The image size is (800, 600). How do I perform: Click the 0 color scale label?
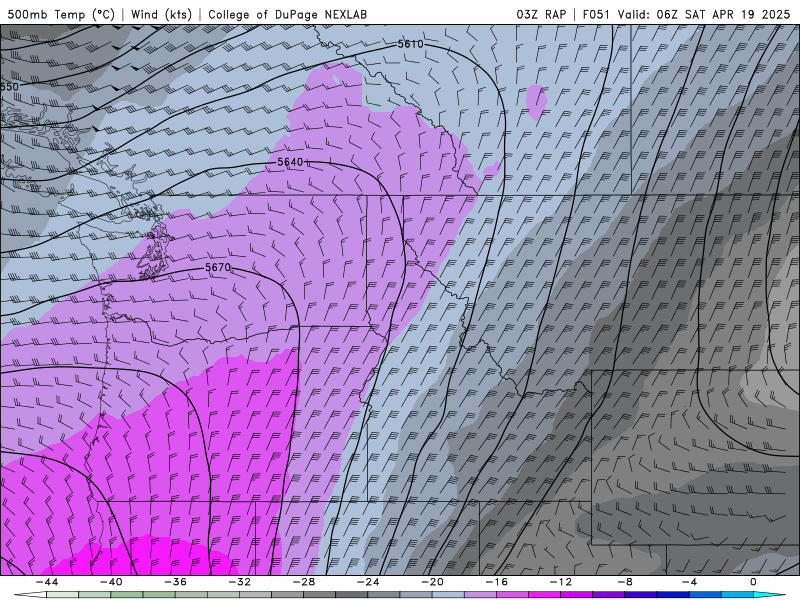pyautogui.click(x=754, y=582)
